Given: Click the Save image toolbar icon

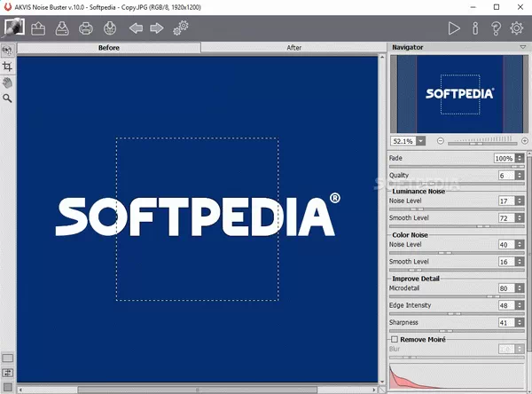Looking at the screenshot, I should click(x=63, y=28).
